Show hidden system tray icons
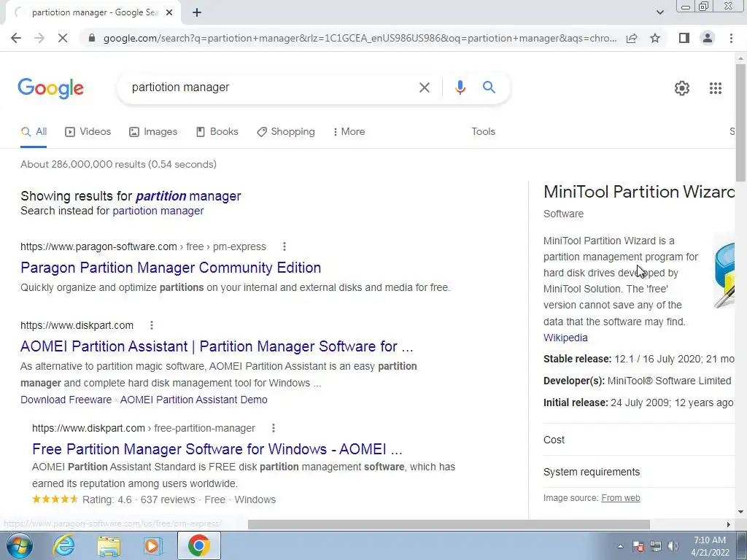This screenshot has width=747, height=560. pos(620,546)
